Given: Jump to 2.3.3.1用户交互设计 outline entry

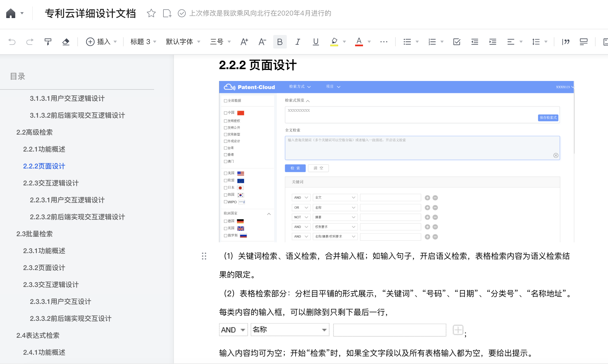Looking at the screenshot, I should 60,302.
